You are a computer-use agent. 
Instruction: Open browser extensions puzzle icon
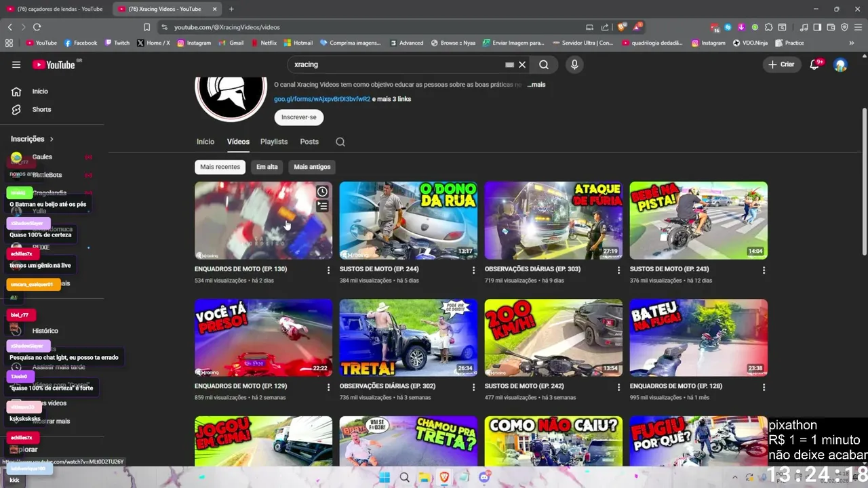pyautogui.click(x=768, y=27)
